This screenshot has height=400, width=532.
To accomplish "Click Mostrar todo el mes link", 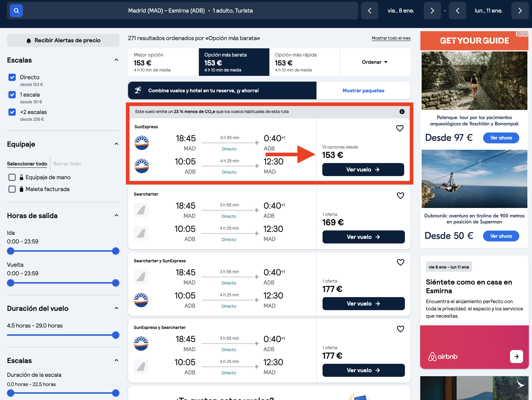I will (x=391, y=38).
